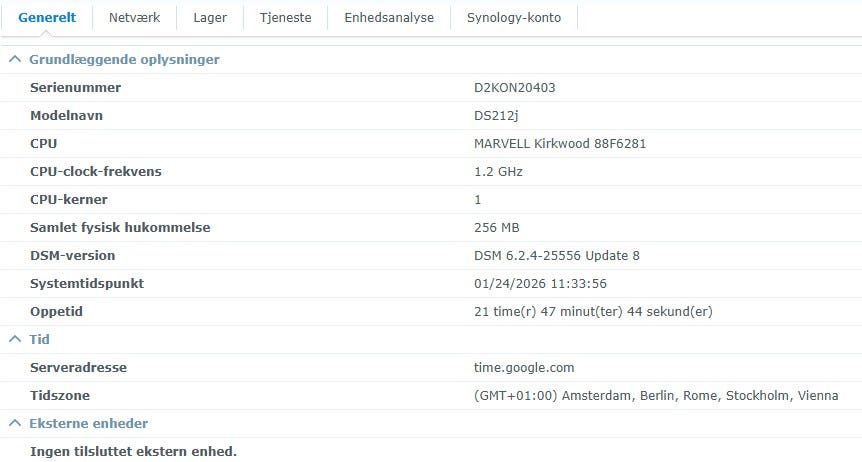The image size is (862, 462).
Task: Click the Oppetid label
Action: 56,311
